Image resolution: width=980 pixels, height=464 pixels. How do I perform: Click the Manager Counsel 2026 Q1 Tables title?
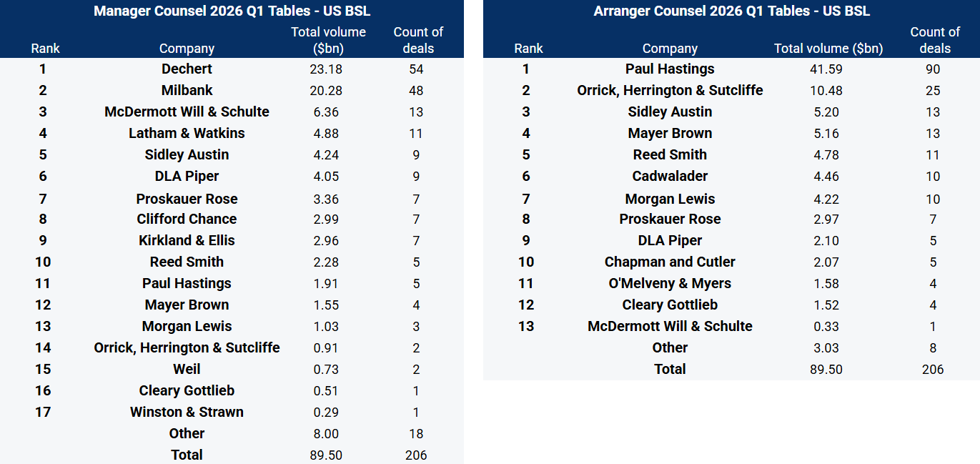(232, 11)
